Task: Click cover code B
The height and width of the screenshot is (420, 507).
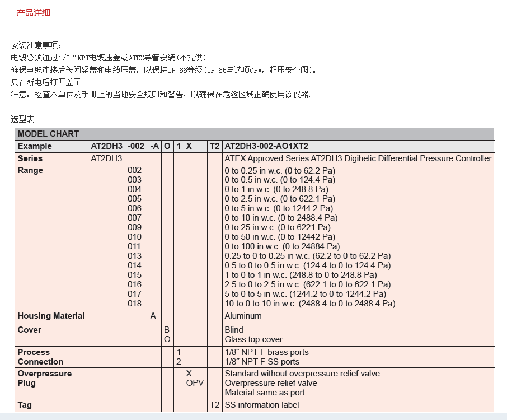Action: pyautogui.click(x=167, y=330)
